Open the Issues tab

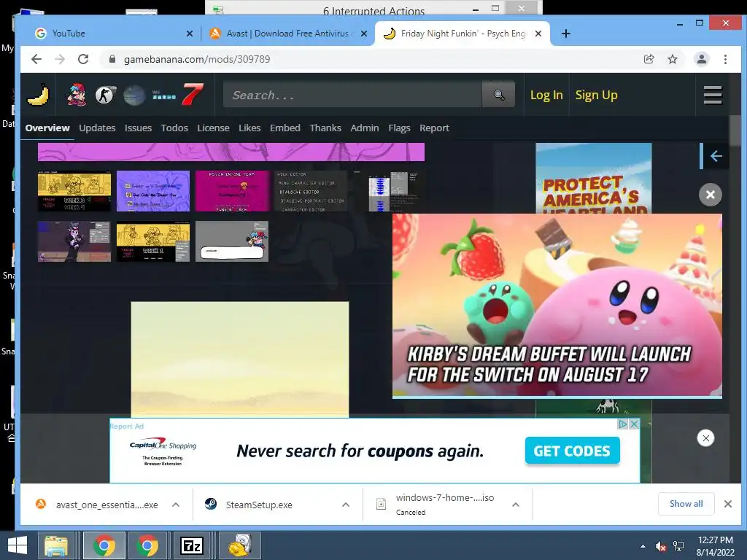point(138,128)
